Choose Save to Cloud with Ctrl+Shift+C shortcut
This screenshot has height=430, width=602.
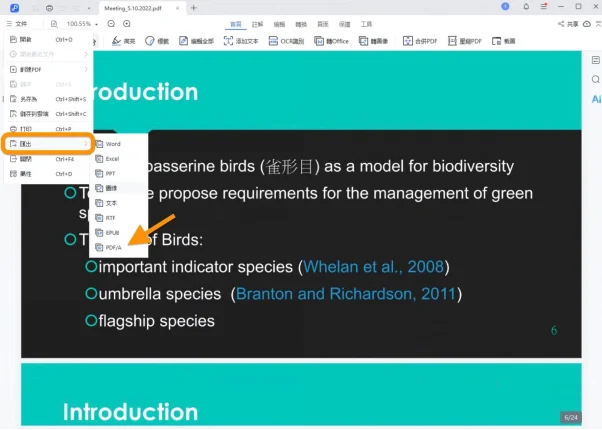(x=48, y=114)
